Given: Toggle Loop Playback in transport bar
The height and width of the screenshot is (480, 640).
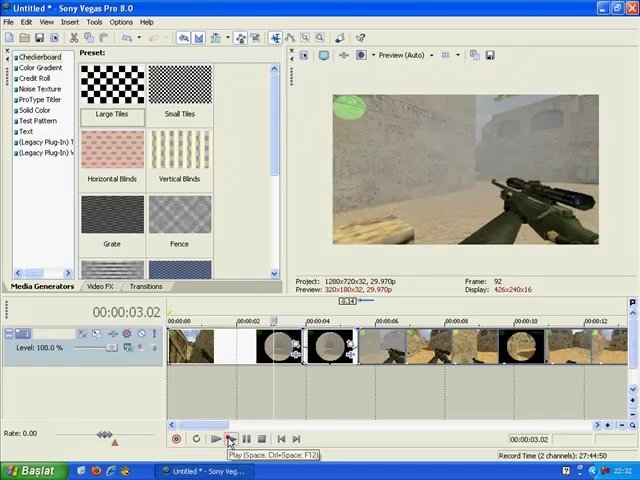Looking at the screenshot, I should 196,439.
